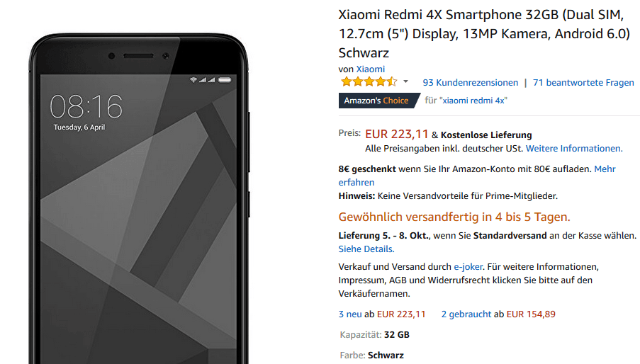The width and height of the screenshot is (640, 364).
Task: Open the e-joker seller link
Action: (x=468, y=267)
